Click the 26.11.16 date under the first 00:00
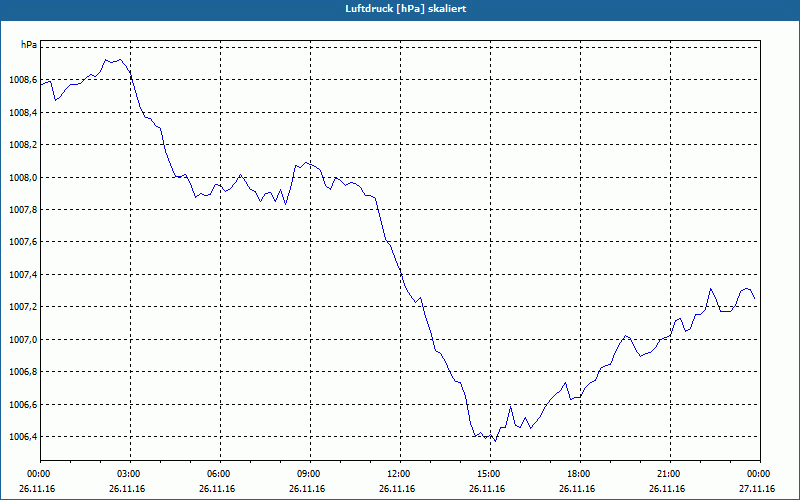 point(37,489)
